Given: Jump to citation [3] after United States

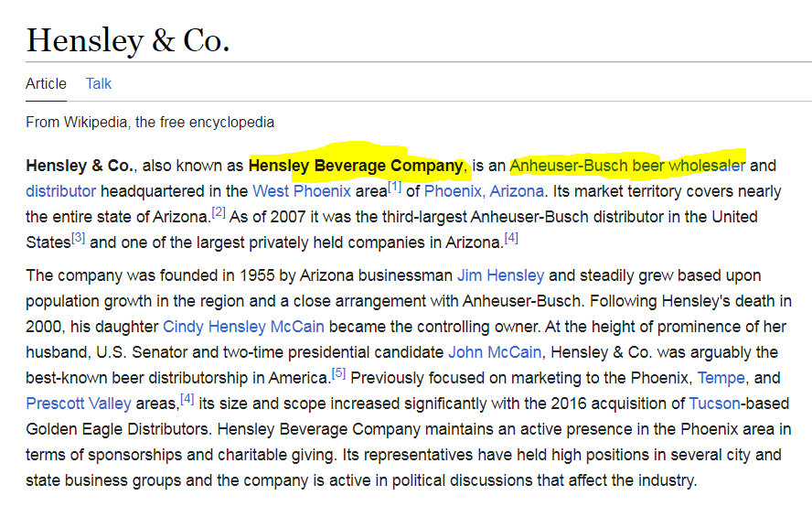Looking at the screenshot, I should coord(79,238).
